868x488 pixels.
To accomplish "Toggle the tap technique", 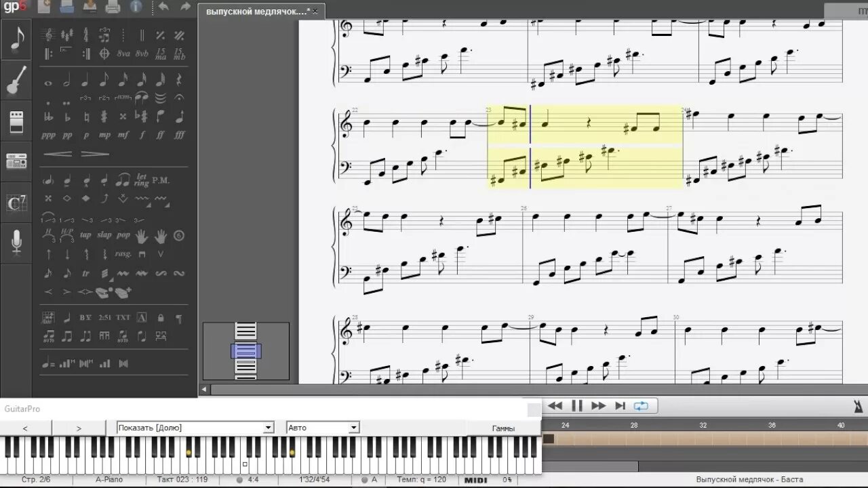I will [x=85, y=235].
